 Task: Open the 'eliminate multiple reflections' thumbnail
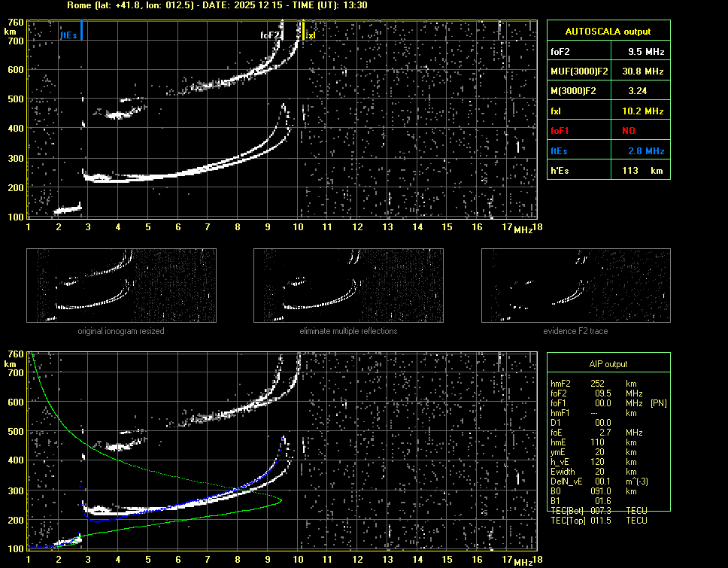tap(348, 285)
